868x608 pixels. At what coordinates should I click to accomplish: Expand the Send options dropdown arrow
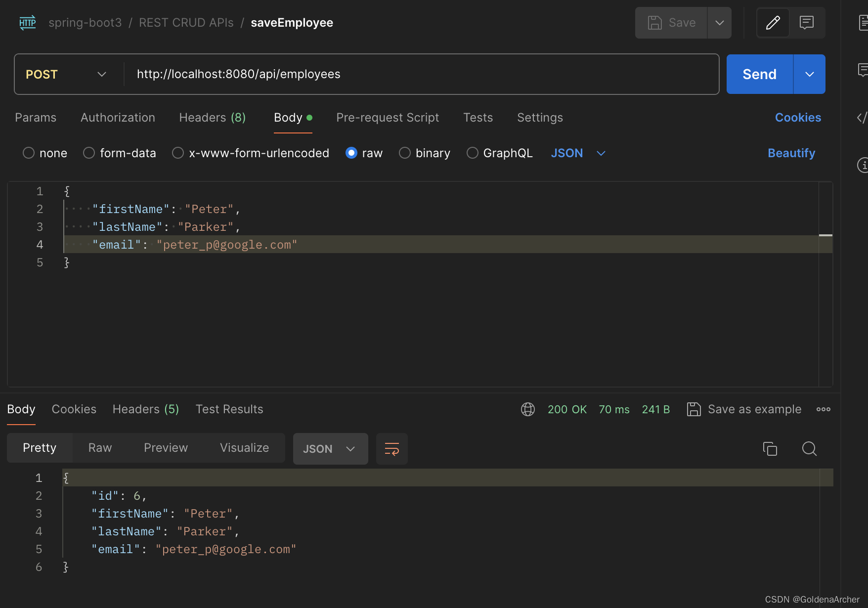coord(810,74)
